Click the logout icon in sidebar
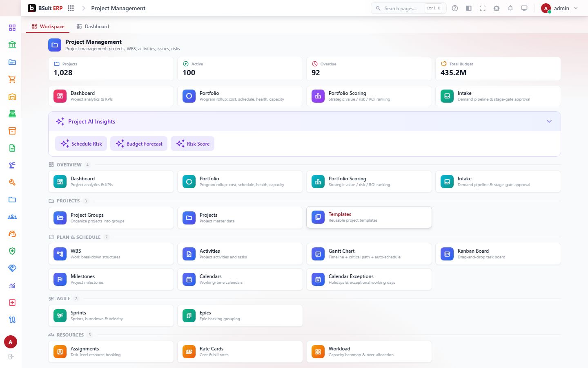 [x=11, y=357]
